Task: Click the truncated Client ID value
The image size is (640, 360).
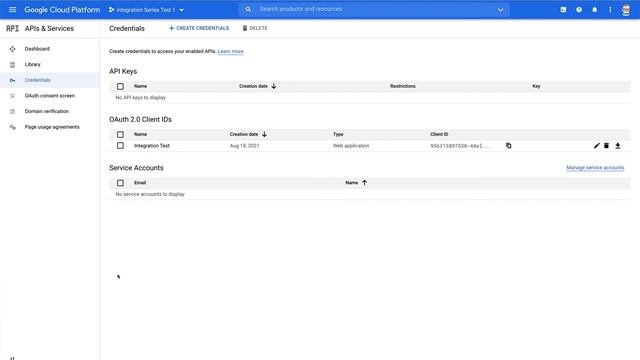Action: [x=461, y=146]
